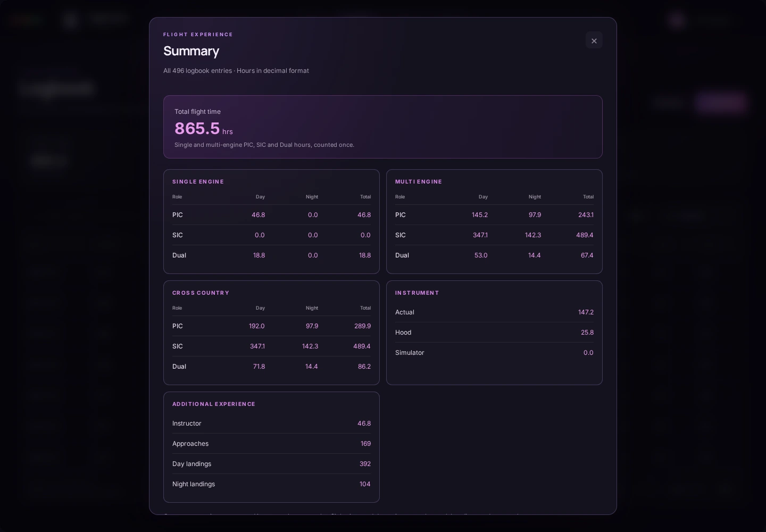This screenshot has width=766, height=532.
Task: Select Instrument Actual value 147.2
Action: (x=586, y=312)
